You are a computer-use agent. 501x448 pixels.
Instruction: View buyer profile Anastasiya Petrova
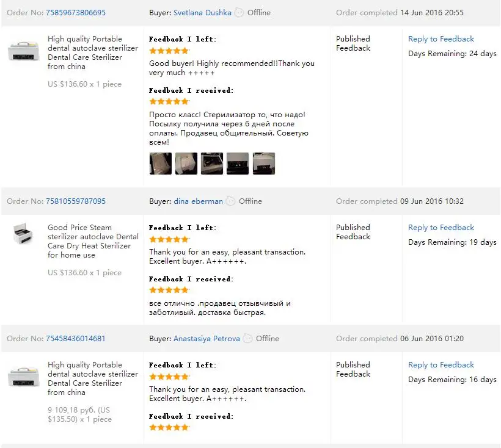click(207, 339)
